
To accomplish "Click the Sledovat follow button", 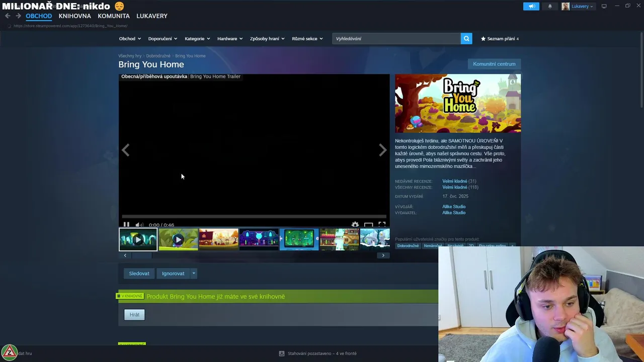I will point(139,274).
